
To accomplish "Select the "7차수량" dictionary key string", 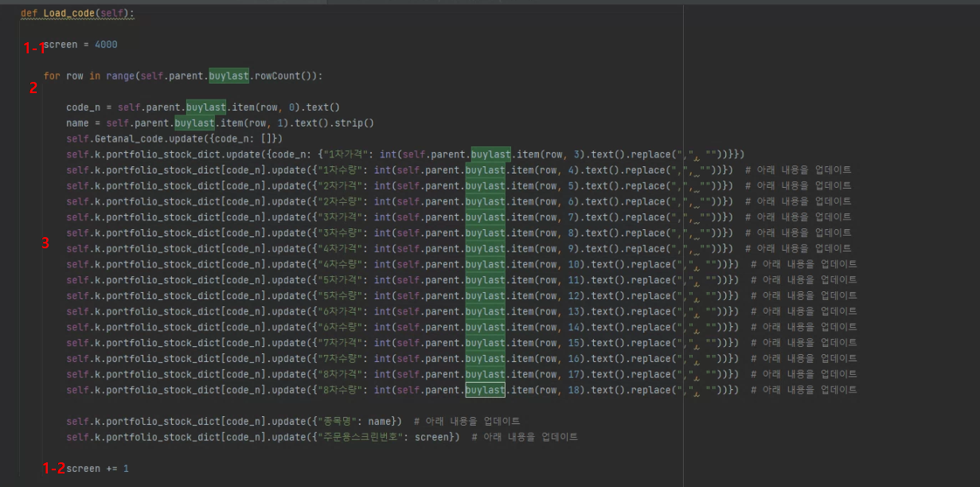I will pos(340,359).
